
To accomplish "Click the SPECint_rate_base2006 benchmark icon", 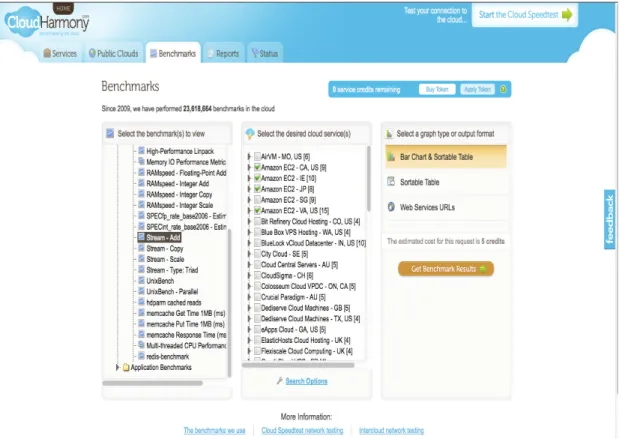I will click(141, 226).
